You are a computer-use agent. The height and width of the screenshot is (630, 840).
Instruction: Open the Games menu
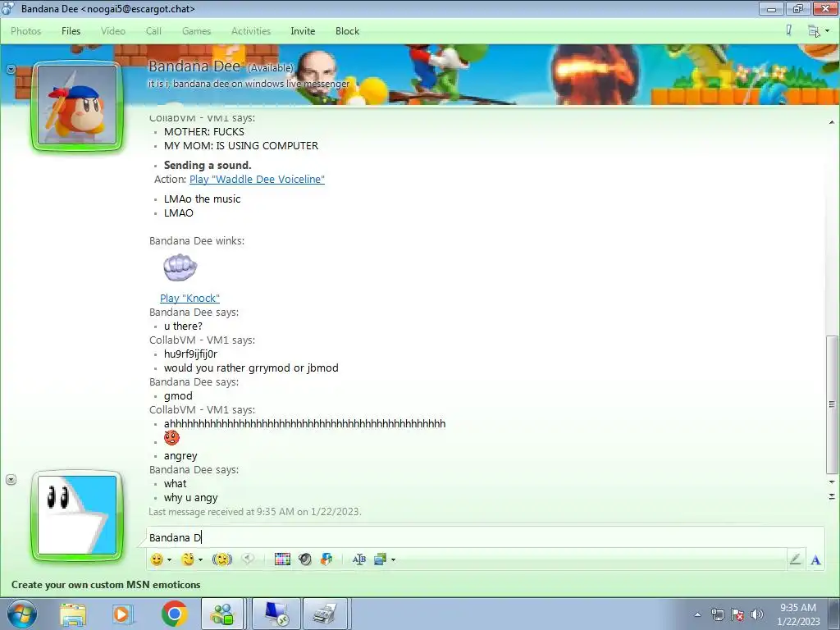(x=196, y=31)
